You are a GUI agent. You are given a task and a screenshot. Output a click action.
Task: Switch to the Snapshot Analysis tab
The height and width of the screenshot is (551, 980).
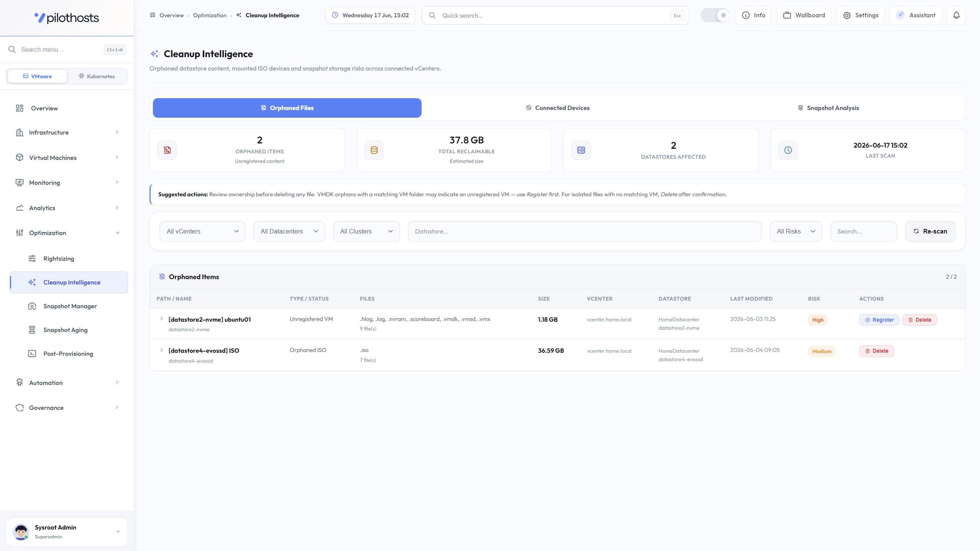click(828, 108)
